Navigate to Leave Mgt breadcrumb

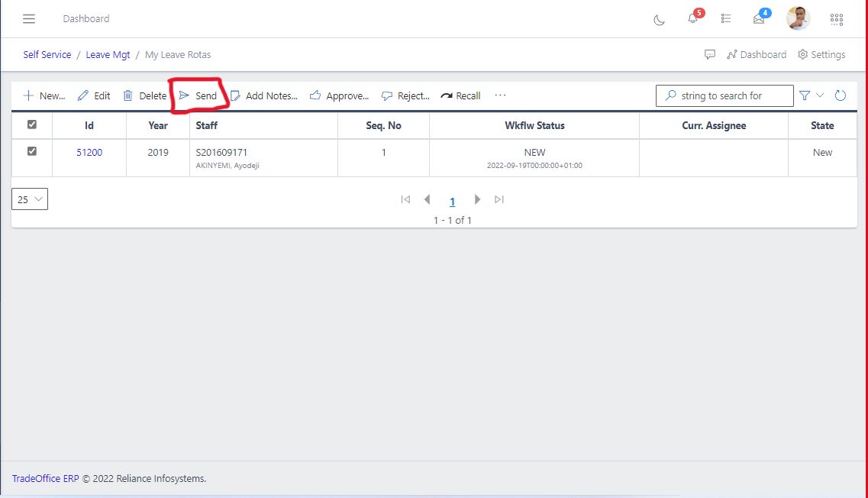[x=108, y=55]
